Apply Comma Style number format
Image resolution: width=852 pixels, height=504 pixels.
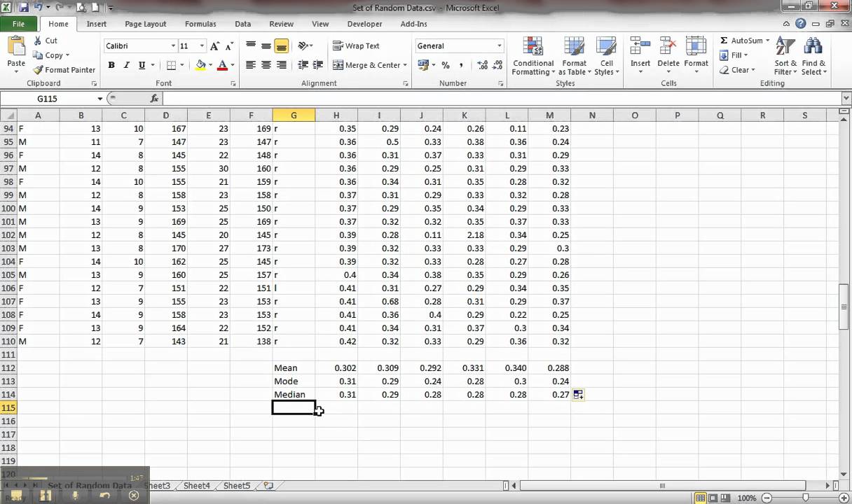[460, 65]
